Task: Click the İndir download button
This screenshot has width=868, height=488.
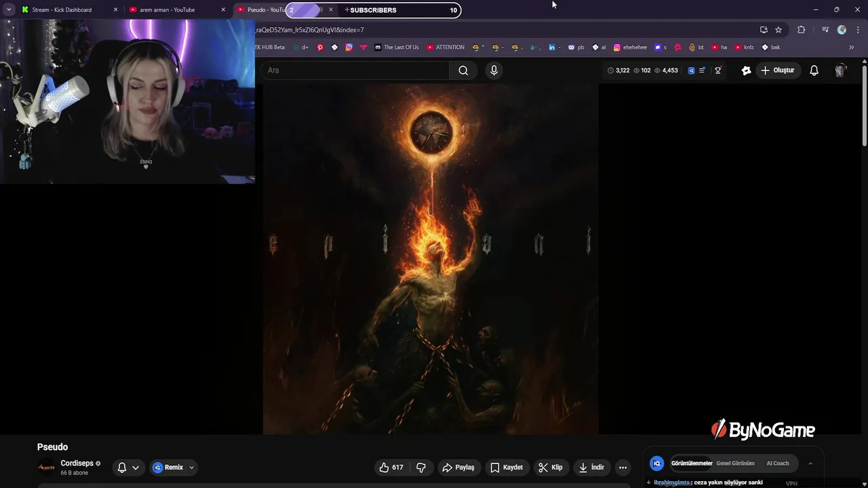Action: [x=591, y=467]
